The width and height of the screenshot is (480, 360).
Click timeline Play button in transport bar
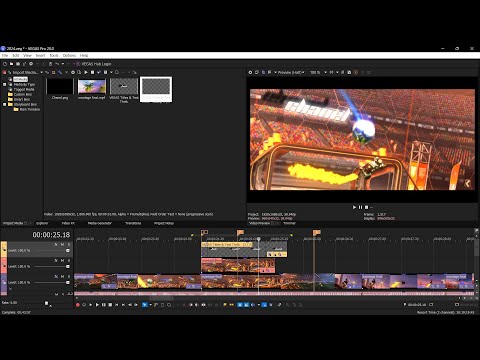pyautogui.click(x=97, y=305)
